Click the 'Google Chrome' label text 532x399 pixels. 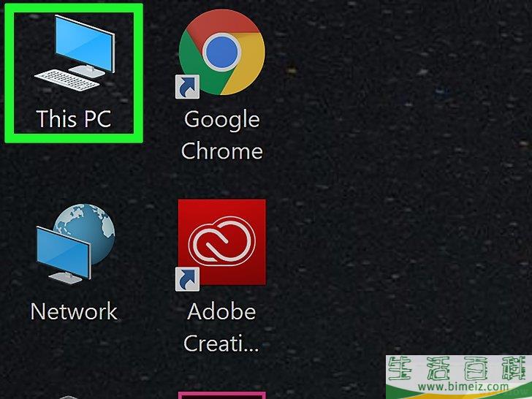(x=222, y=135)
